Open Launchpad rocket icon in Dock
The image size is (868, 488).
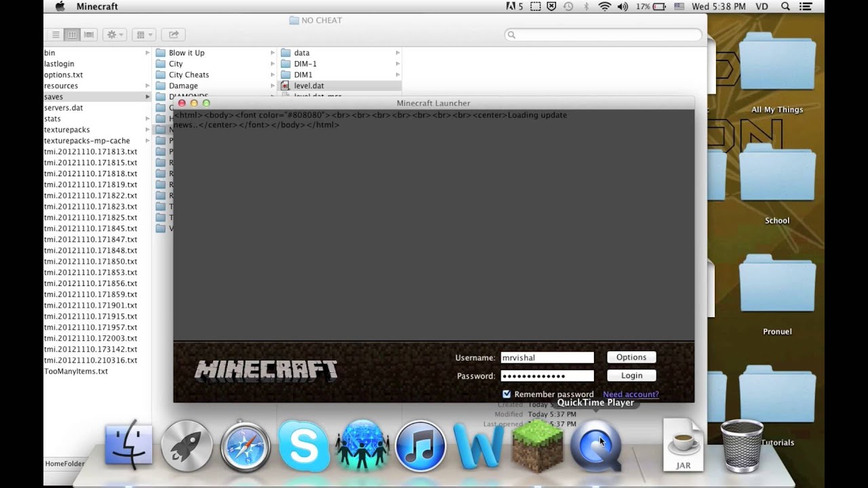tap(186, 445)
